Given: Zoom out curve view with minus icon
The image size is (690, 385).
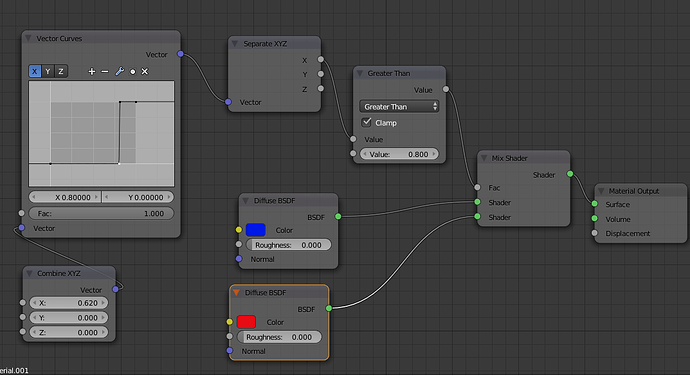Looking at the screenshot, I should (105, 71).
